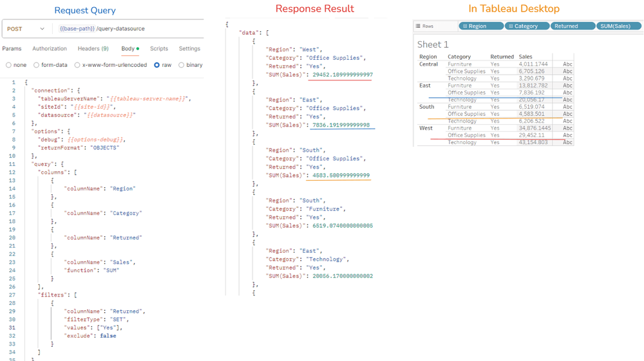Click the Sales value 6,519.074
Viewport: 644px width, 361px height.
pyautogui.click(x=531, y=107)
